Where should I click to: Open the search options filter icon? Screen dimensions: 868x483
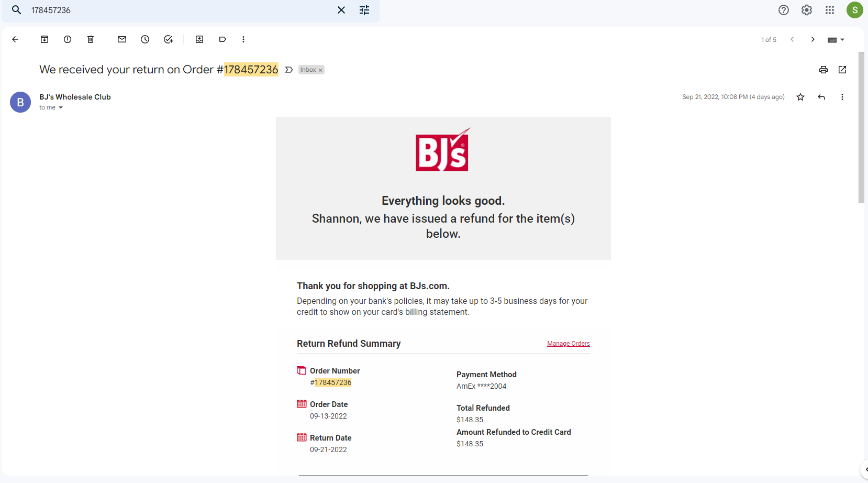(x=364, y=10)
